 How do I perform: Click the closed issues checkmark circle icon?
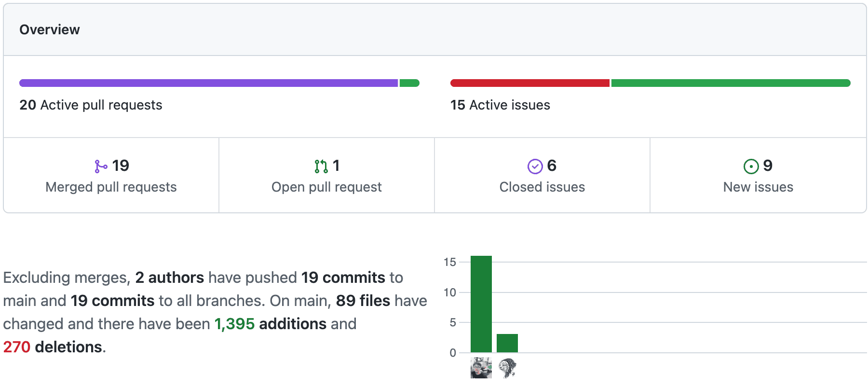[535, 167]
